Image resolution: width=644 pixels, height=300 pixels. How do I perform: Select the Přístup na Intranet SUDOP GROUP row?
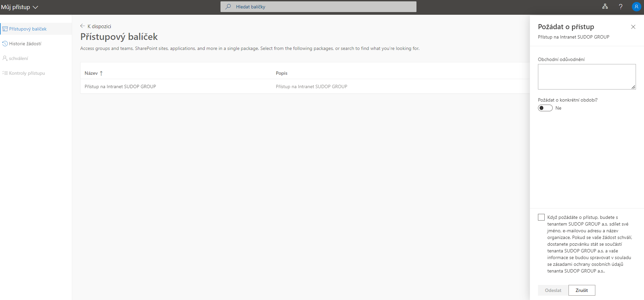coord(120,86)
